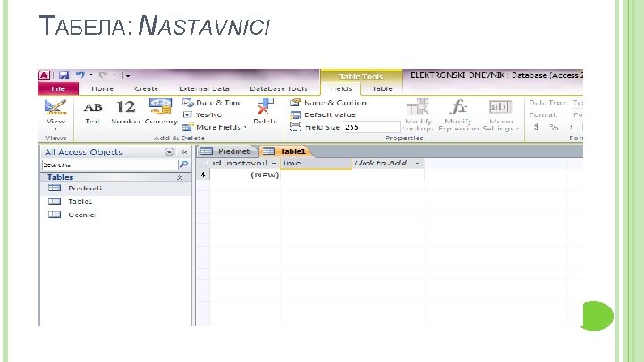Open id_nastavnik column dropdown arrow

coord(274,164)
